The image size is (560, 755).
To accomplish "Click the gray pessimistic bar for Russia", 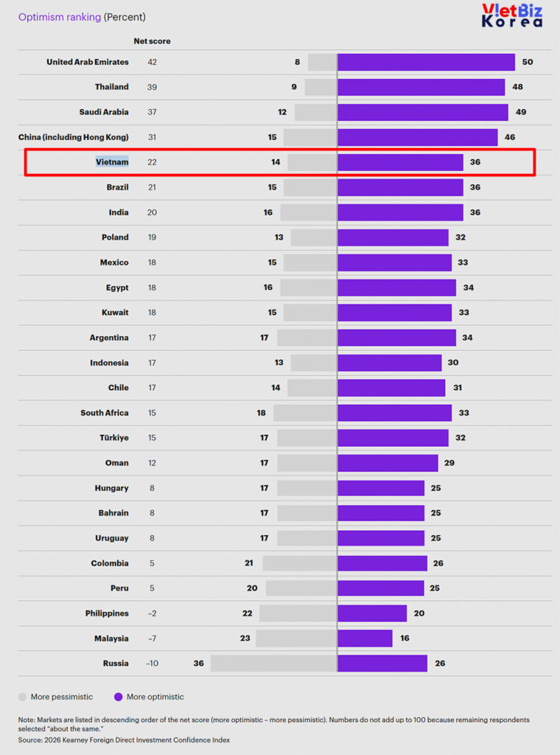I will tap(273, 664).
